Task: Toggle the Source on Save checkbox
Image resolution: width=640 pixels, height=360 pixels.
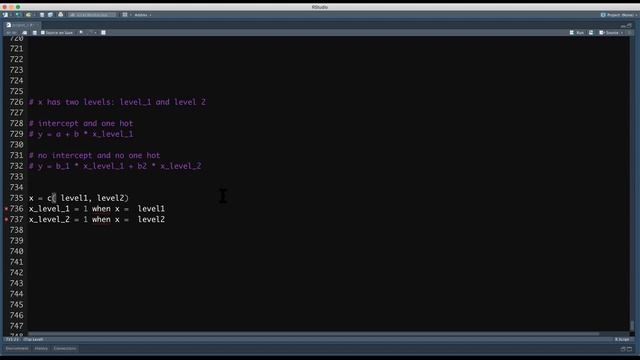Action: (x=42, y=33)
